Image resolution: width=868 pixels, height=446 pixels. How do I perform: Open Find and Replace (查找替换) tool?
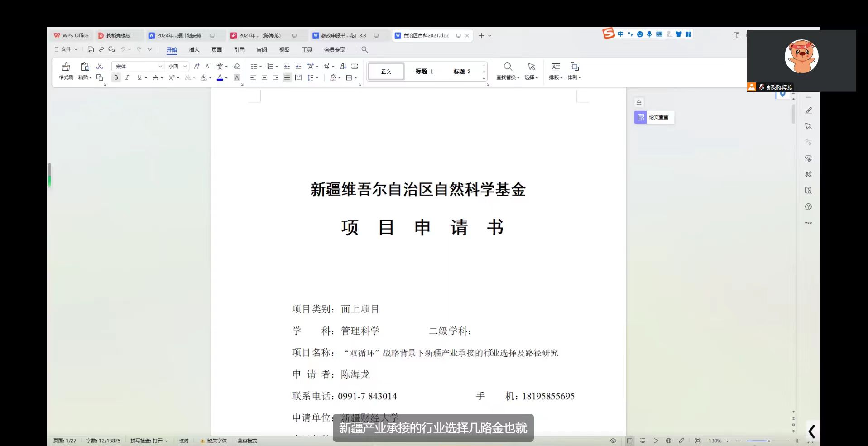click(508, 71)
